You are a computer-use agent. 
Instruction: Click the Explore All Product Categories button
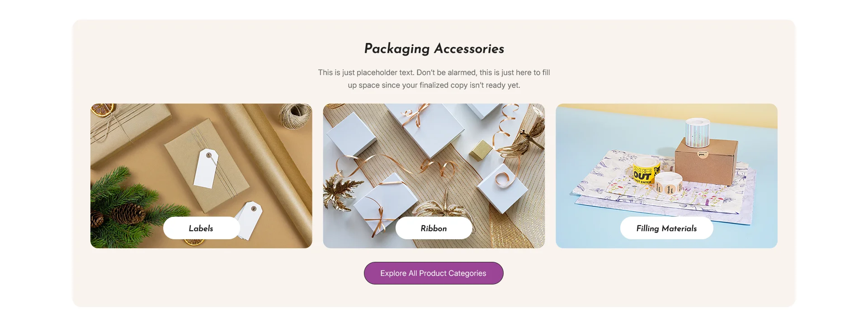[434, 273]
